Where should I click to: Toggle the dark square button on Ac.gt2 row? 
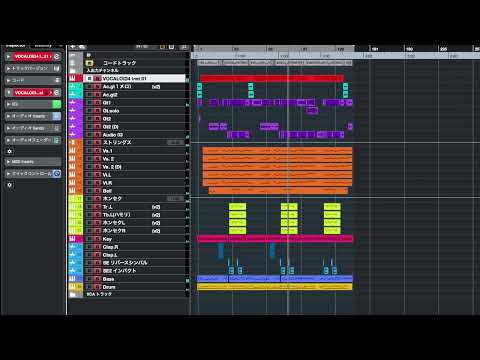(89, 95)
